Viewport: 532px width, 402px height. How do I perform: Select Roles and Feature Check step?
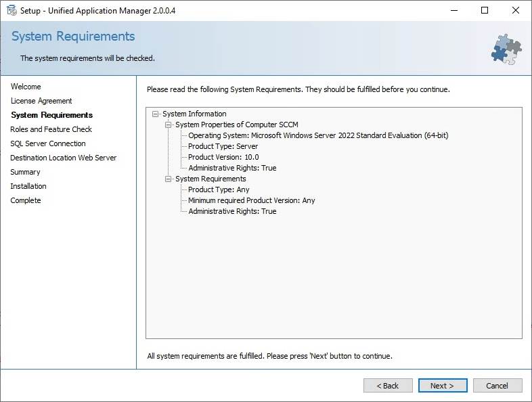(51, 129)
